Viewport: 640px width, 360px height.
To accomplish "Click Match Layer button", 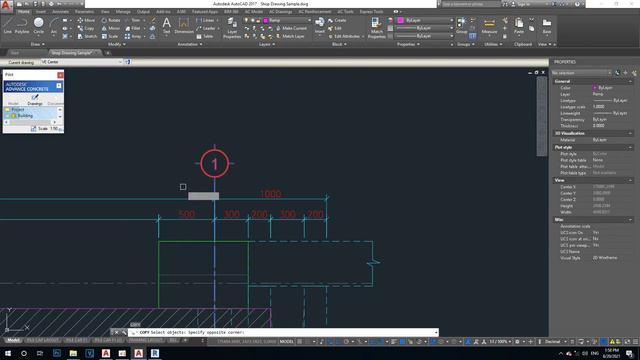I will pyautogui.click(x=290, y=36).
